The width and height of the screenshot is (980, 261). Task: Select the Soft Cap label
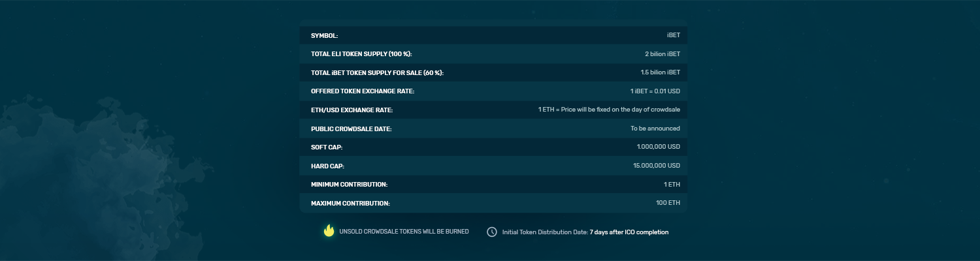click(x=327, y=147)
